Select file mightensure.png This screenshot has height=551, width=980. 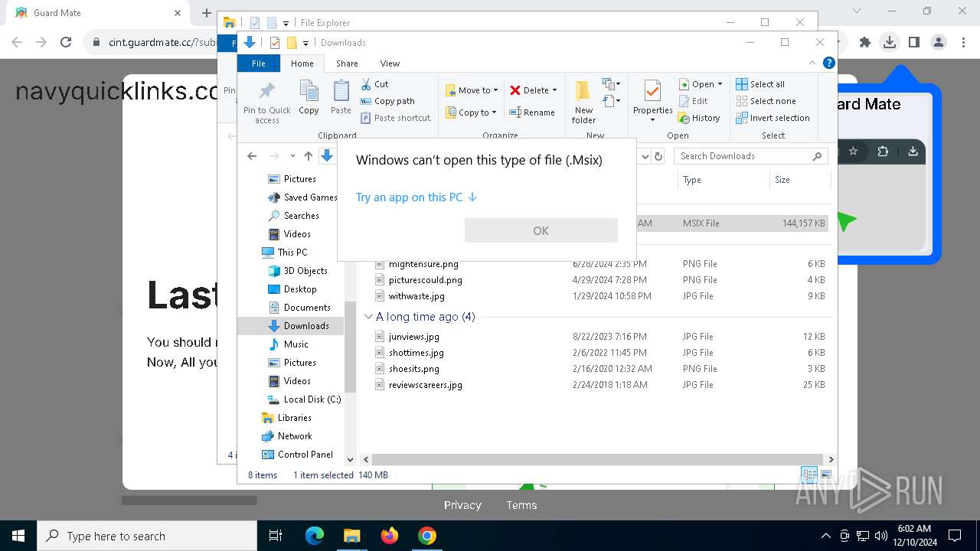[x=423, y=264]
